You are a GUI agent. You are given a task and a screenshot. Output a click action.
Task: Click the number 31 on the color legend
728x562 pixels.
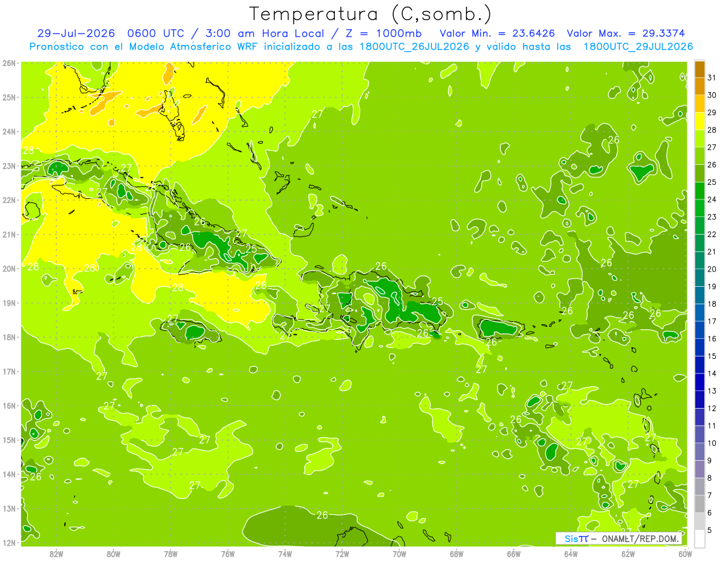[x=712, y=78]
